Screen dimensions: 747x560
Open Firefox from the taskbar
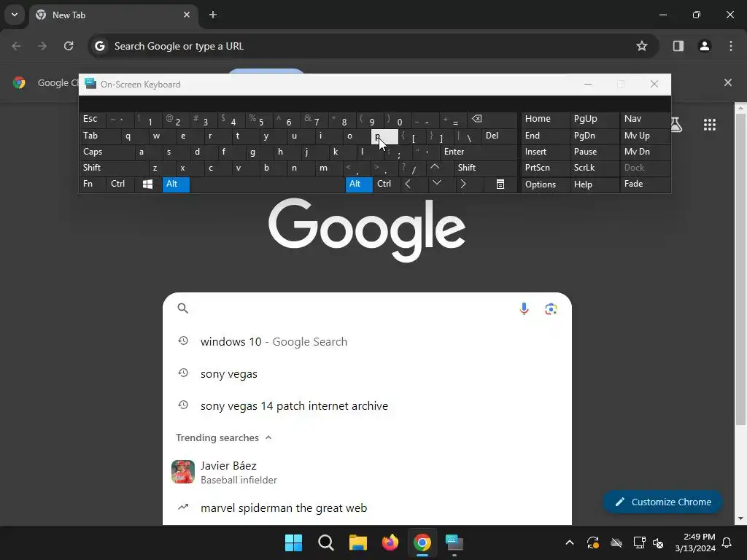[390, 542]
